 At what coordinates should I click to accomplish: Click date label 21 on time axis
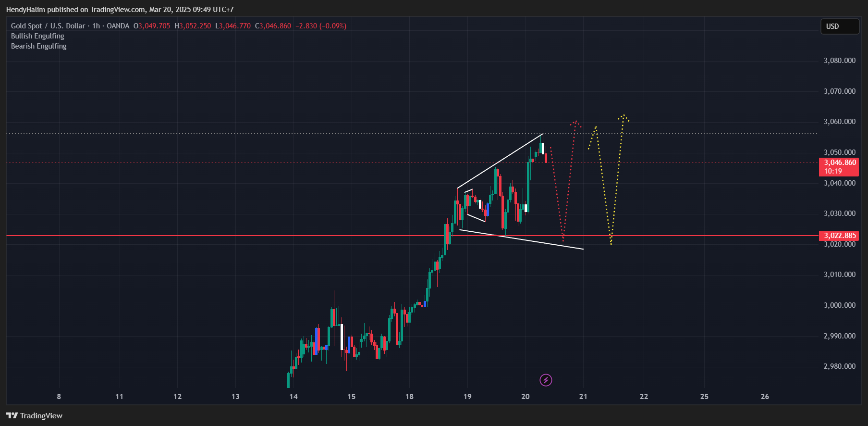click(x=583, y=397)
